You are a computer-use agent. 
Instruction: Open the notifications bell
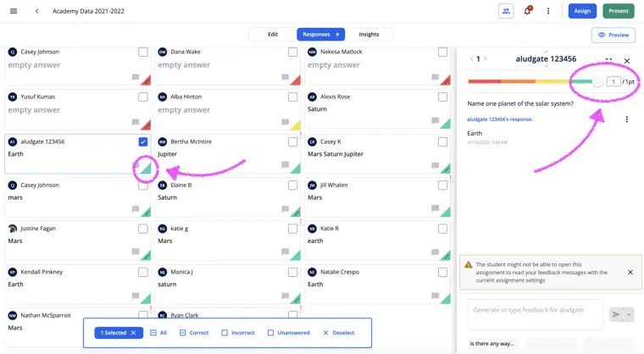[527, 11]
